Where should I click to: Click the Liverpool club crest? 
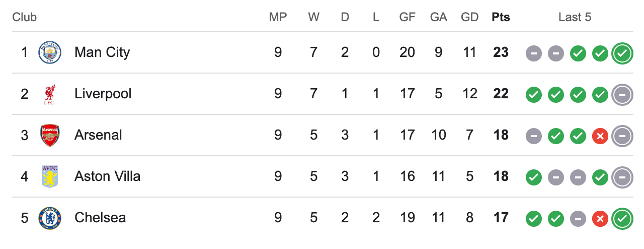49,94
